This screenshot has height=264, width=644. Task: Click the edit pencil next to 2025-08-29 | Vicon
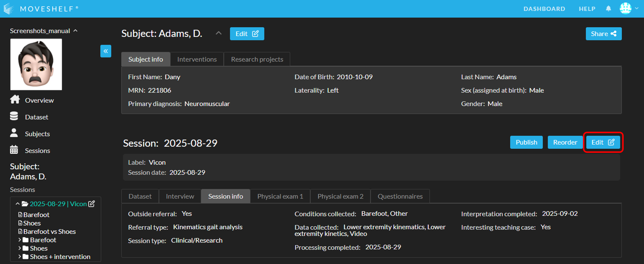coord(91,204)
